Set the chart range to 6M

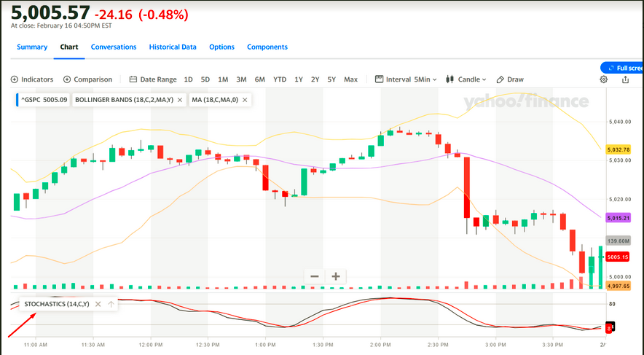(259, 79)
